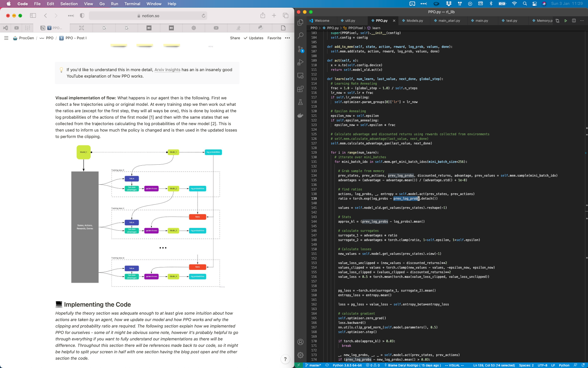Viewport: 588px width, 368px height.
Task: Open the Notion page options ellipsis menu
Action: click(287, 38)
